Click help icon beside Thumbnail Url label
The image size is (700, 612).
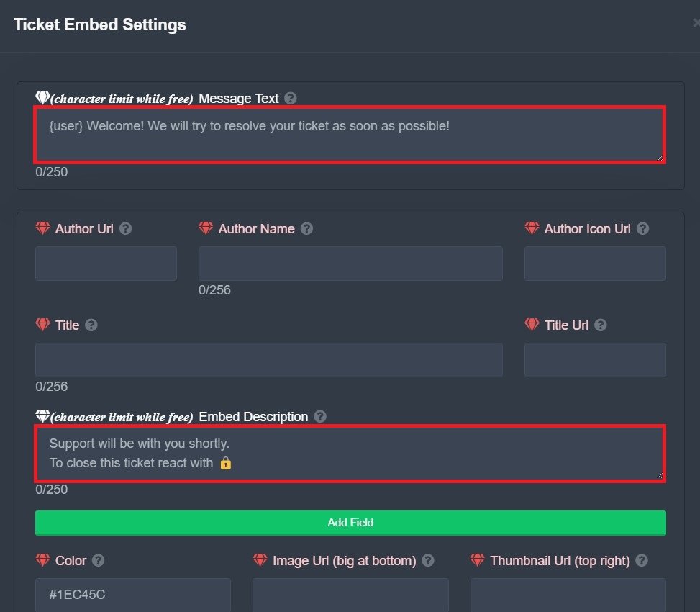[642, 561]
